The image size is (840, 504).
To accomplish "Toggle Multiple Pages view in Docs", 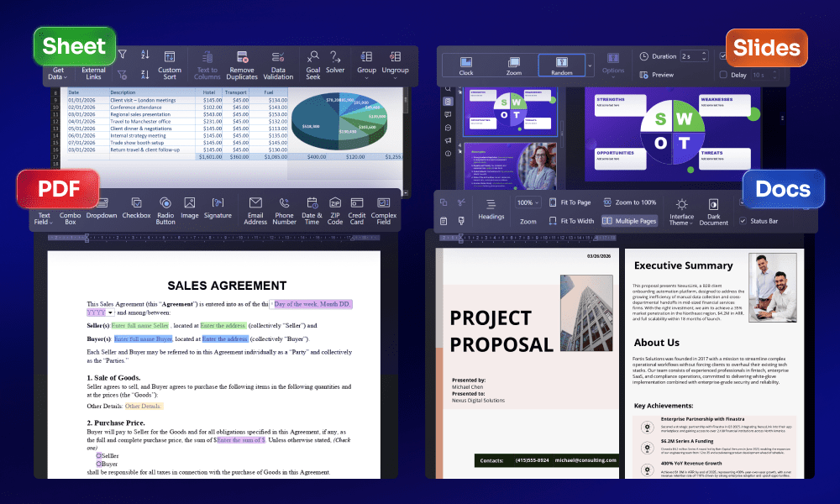I will click(629, 221).
